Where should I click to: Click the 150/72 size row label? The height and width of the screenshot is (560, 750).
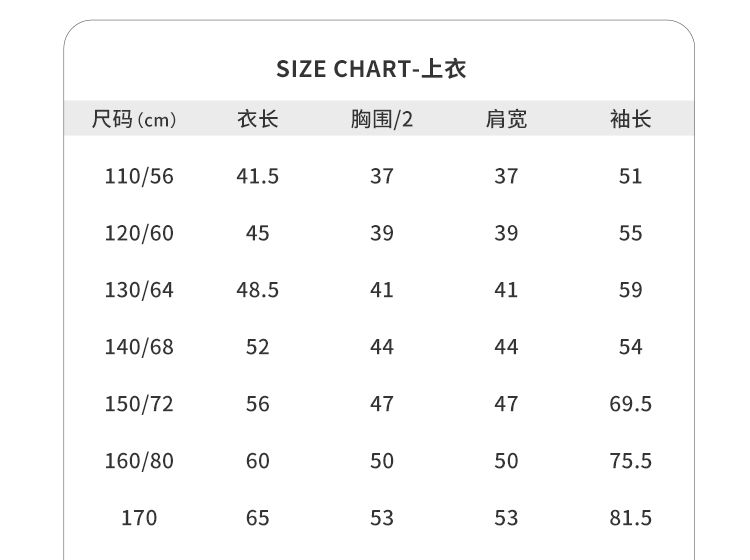click(x=139, y=405)
